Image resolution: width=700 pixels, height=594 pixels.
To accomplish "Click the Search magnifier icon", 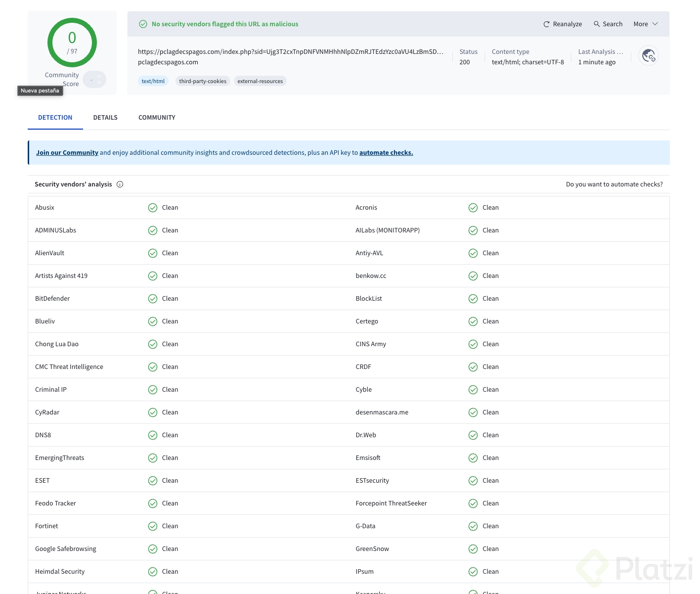I will pyautogui.click(x=597, y=24).
